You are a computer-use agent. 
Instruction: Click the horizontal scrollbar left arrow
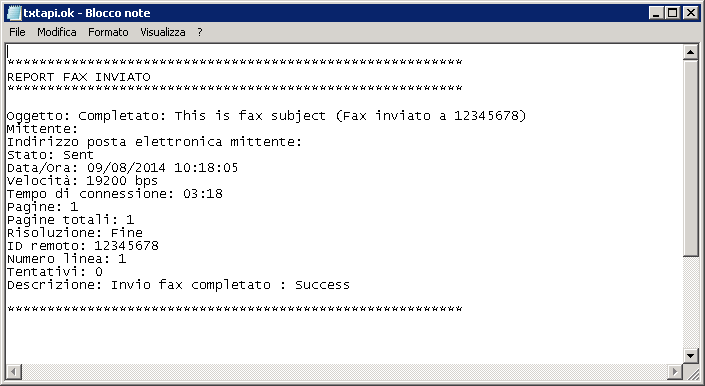(x=14, y=372)
